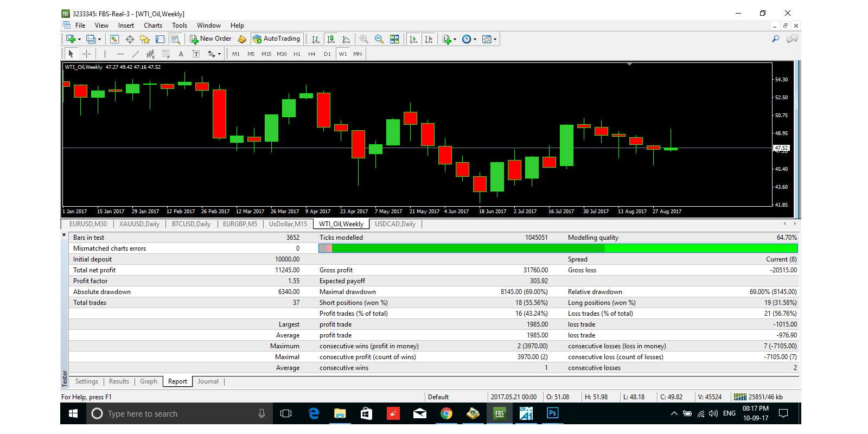Click the 47.52 current price label
This screenshot has width=868, height=434.
(x=781, y=148)
